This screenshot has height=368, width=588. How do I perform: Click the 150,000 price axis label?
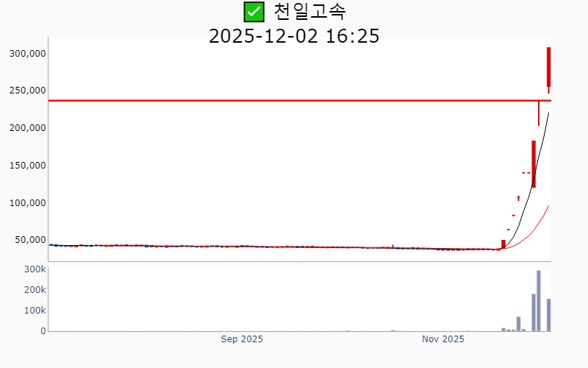pos(27,166)
